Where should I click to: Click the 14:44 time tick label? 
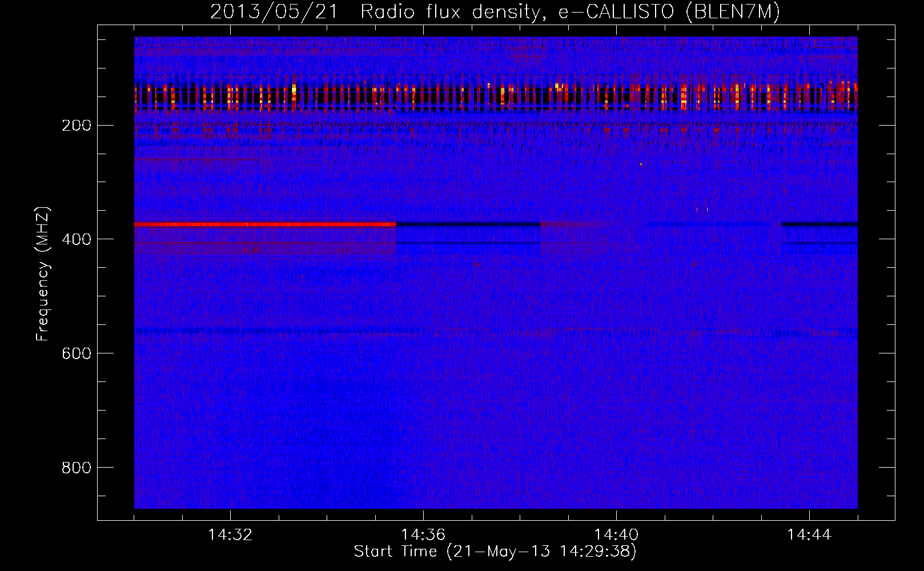(x=809, y=535)
